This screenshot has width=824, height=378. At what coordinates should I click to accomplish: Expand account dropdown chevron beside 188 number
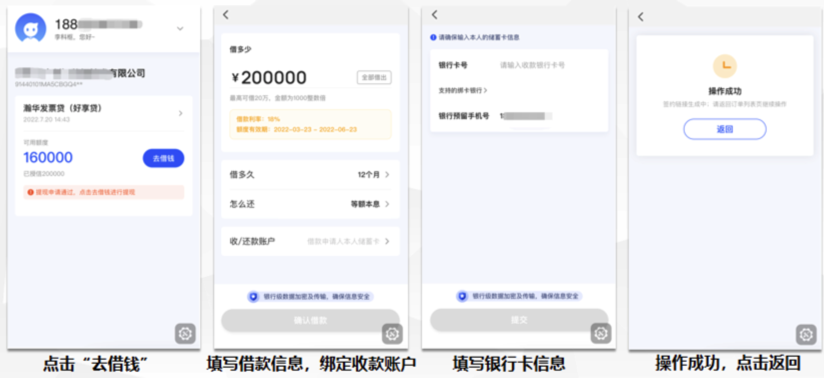point(180,28)
